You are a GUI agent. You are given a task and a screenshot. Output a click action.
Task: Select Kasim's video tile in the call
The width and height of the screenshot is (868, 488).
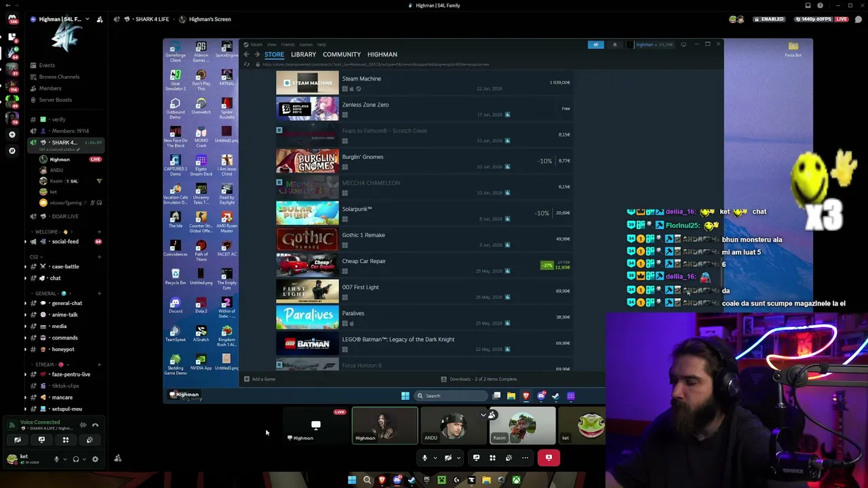pos(522,426)
